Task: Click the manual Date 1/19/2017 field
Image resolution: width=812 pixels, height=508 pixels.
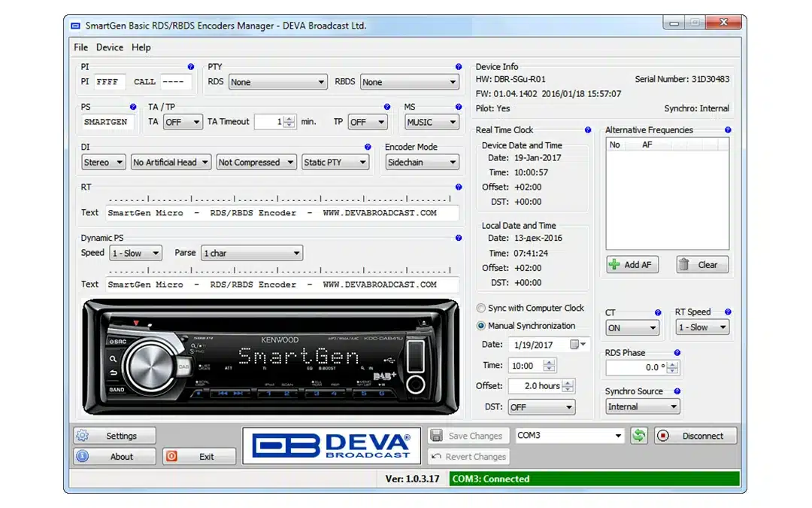Action: coord(549,345)
